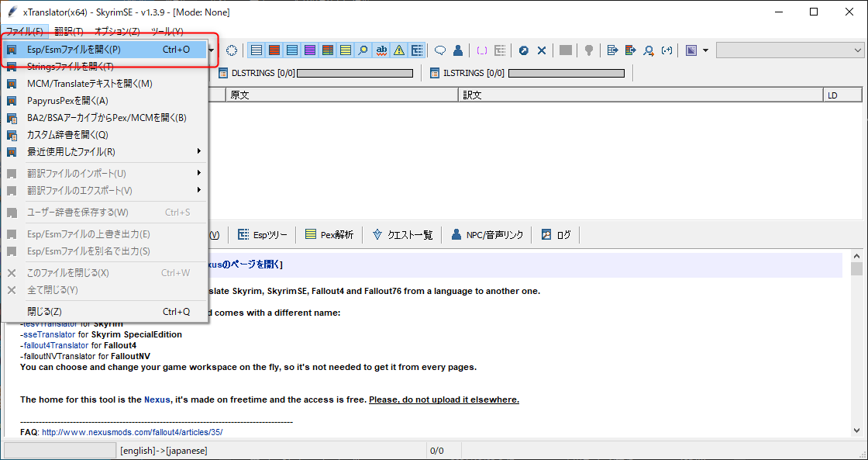The image size is (868, 460).
Task: Toggle the 'ab' spell check icon
Action: (381, 50)
